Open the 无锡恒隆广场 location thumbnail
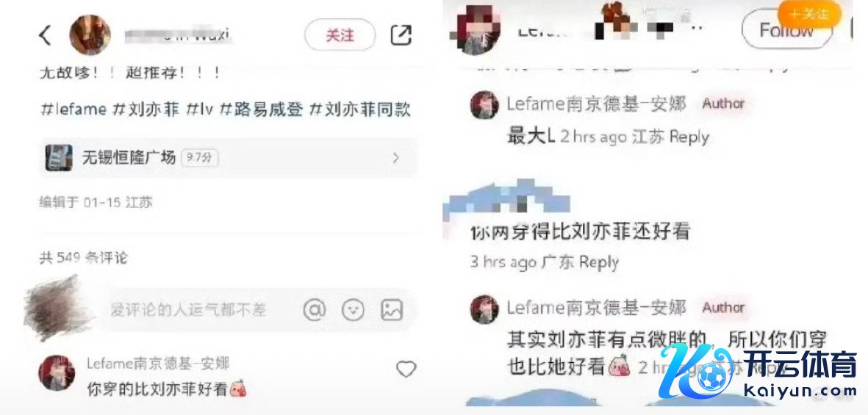The width and height of the screenshot is (868, 415). coord(59,158)
